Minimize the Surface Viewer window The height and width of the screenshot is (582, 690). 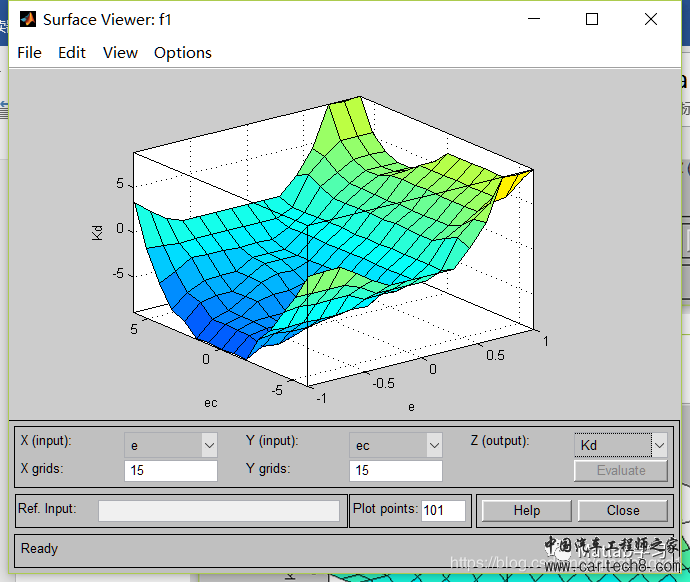click(x=534, y=19)
